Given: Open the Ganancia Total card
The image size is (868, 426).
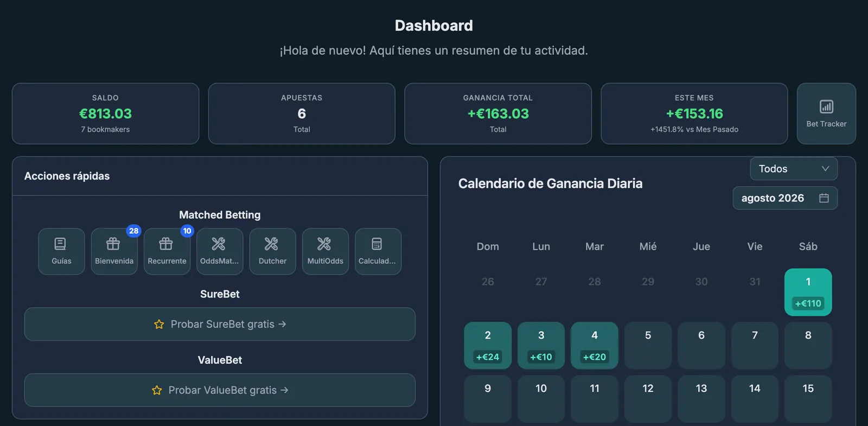Looking at the screenshot, I should point(498,113).
